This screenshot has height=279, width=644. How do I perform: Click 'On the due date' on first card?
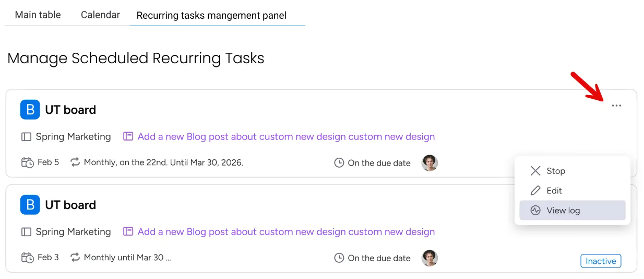click(379, 163)
